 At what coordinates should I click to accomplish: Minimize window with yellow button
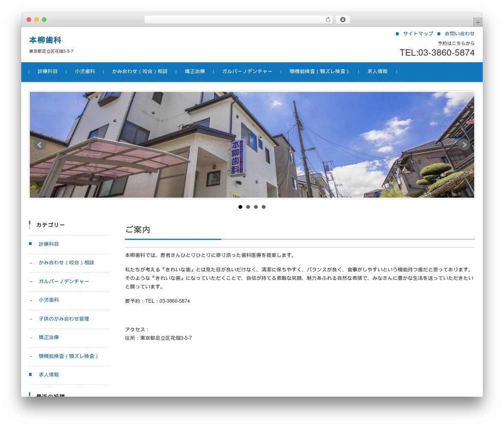37,20
